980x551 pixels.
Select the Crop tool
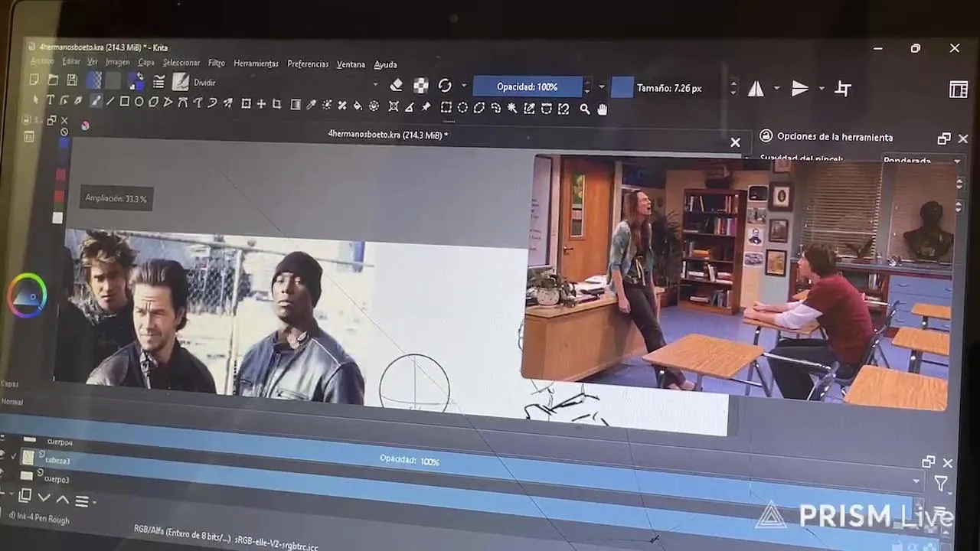[276, 104]
